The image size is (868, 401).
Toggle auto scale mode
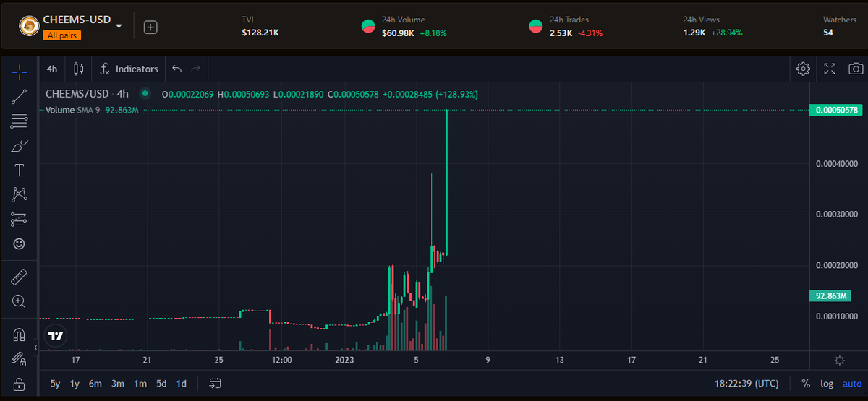[x=852, y=384]
